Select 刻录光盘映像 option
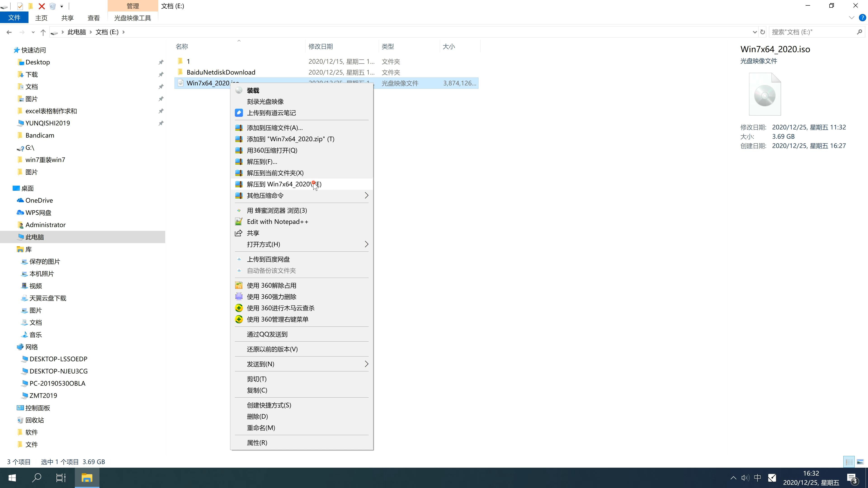 tap(265, 101)
